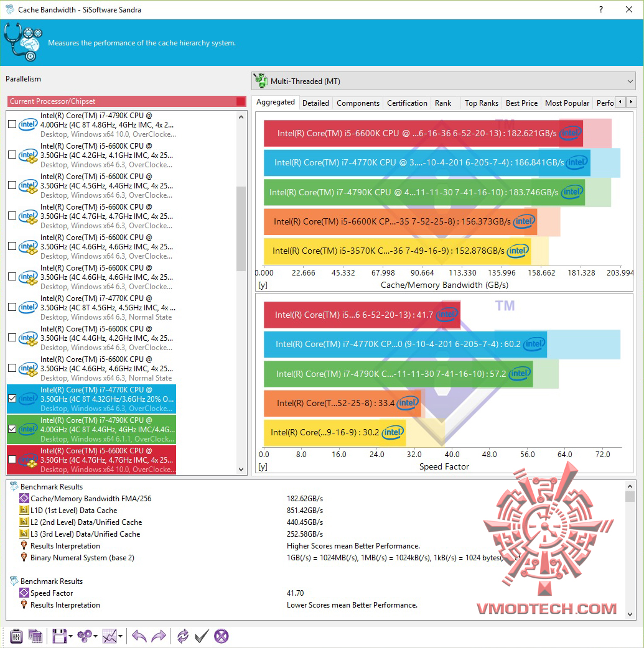This screenshot has height=648, width=644.
Task: Click the blue i7-4770K 186.841GB/s bandwidth bar
Action: [427, 162]
